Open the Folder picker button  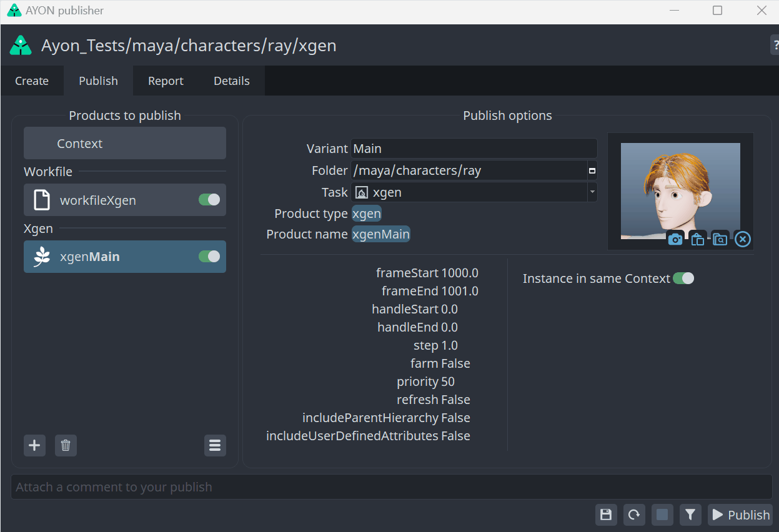click(592, 170)
